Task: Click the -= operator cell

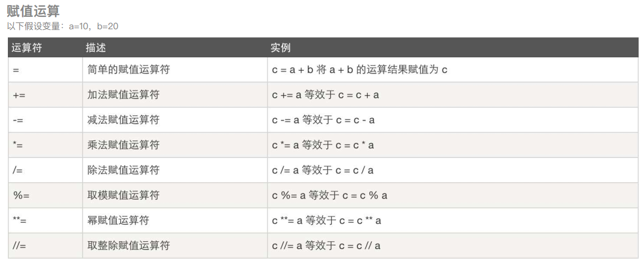Action: (x=18, y=120)
